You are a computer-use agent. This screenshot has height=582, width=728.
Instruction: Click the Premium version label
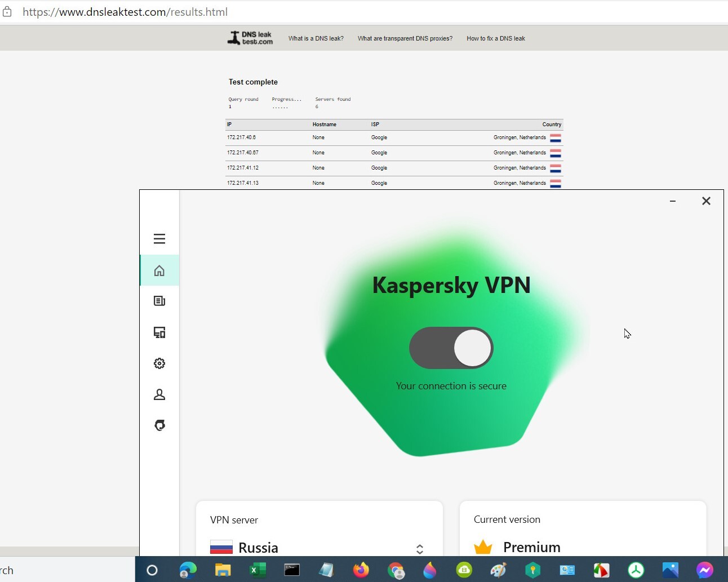(x=532, y=547)
